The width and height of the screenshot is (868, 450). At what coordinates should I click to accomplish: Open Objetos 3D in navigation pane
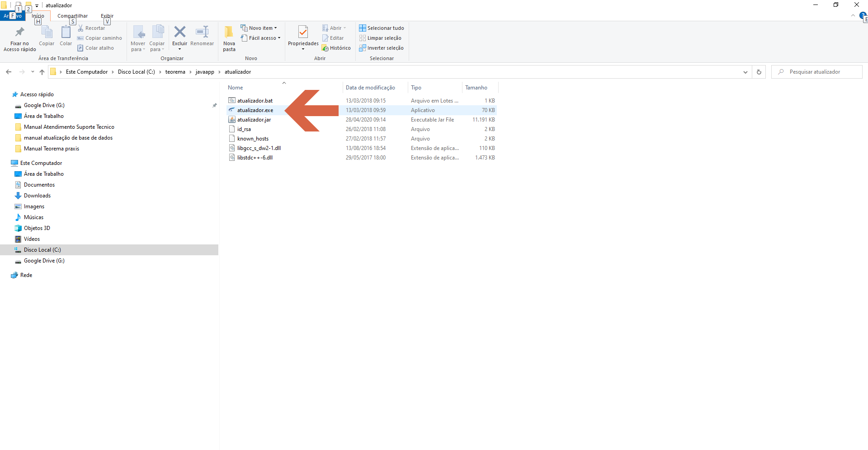[37, 228]
